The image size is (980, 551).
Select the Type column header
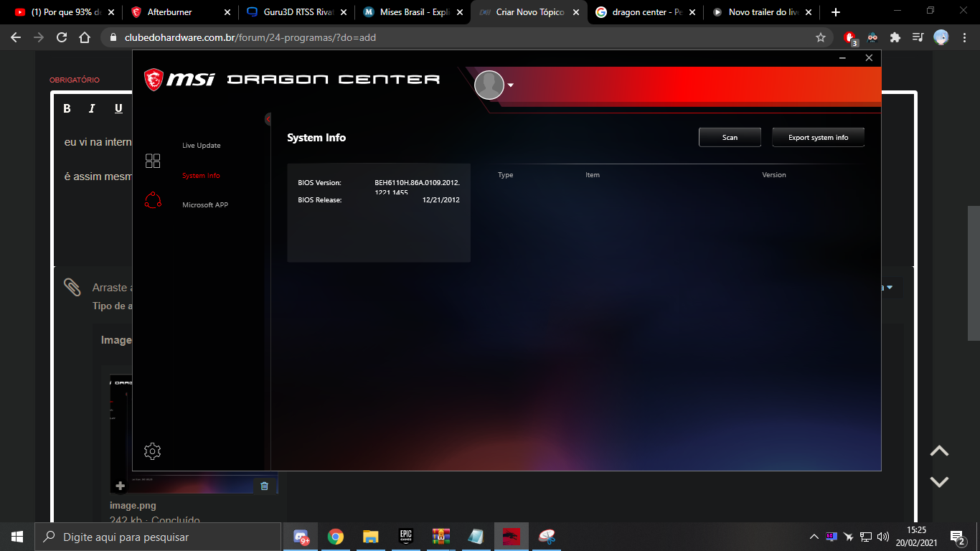click(x=506, y=175)
